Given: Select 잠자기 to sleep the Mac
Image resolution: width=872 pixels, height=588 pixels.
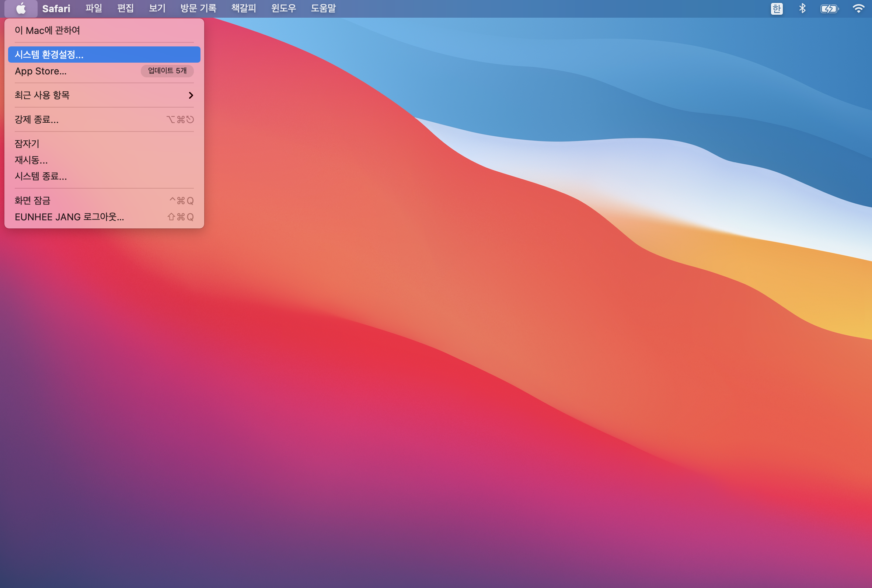Looking at the screenshot, I should coord(27,144).
